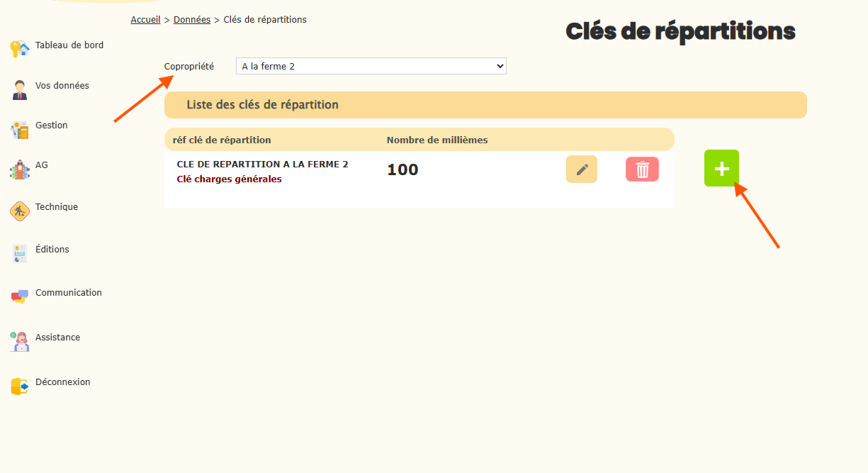Open the Tableau de bord sidebar icon
This screenshot has width=868, height=473.
(x=20, y=48)
